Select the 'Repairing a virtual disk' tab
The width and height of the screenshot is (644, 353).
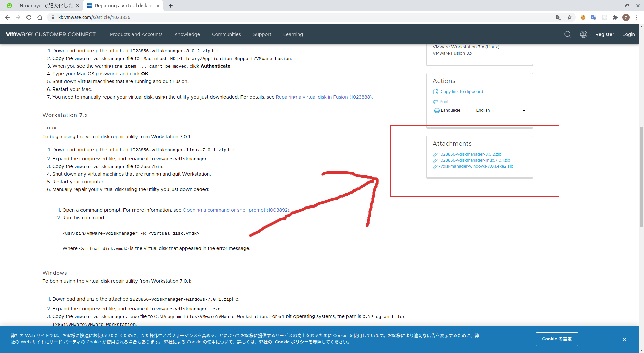pos(123,6)
